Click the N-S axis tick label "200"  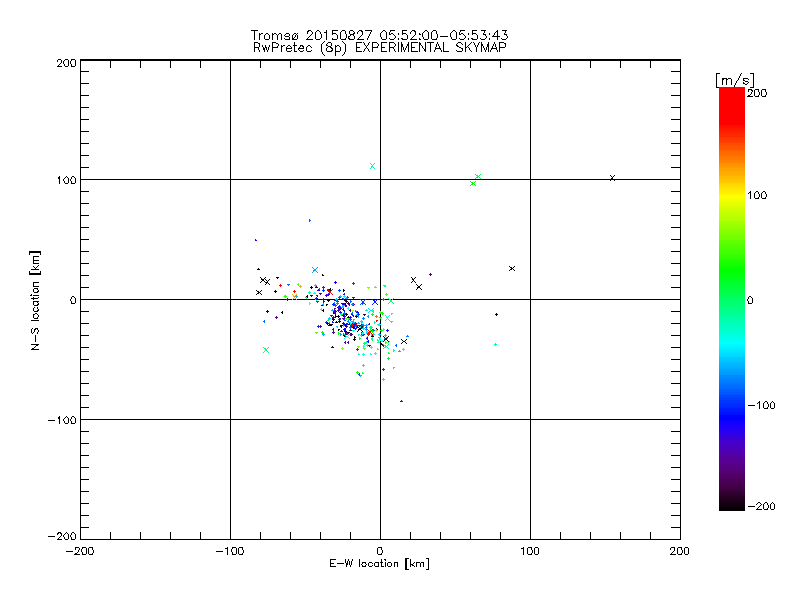66,63
